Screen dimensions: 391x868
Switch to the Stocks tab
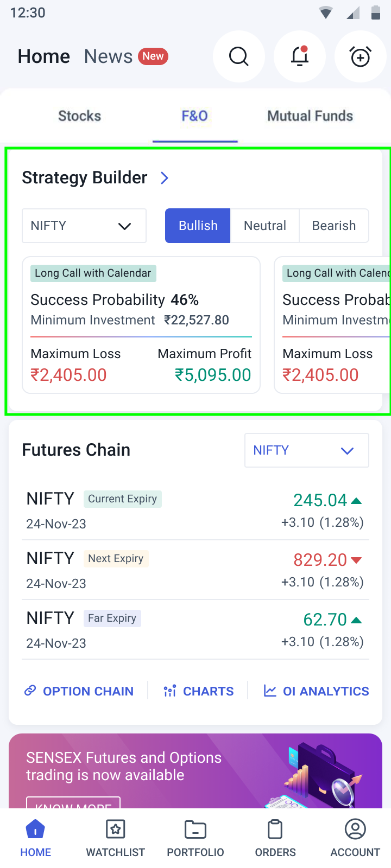click(79, 116)
